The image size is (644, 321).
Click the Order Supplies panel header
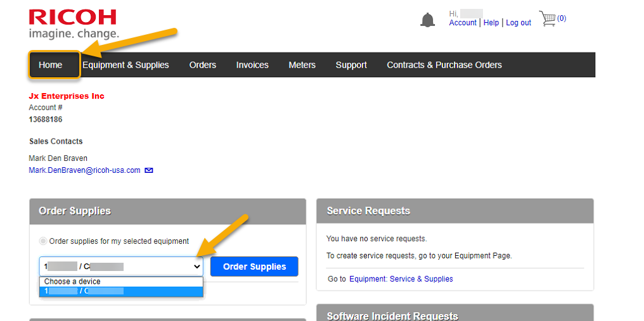point(167,211)
